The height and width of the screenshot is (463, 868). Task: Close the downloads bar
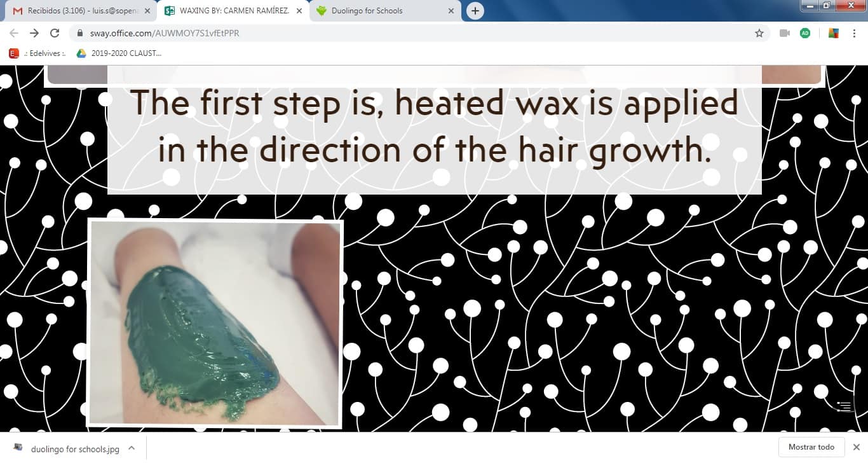[856, 447]
